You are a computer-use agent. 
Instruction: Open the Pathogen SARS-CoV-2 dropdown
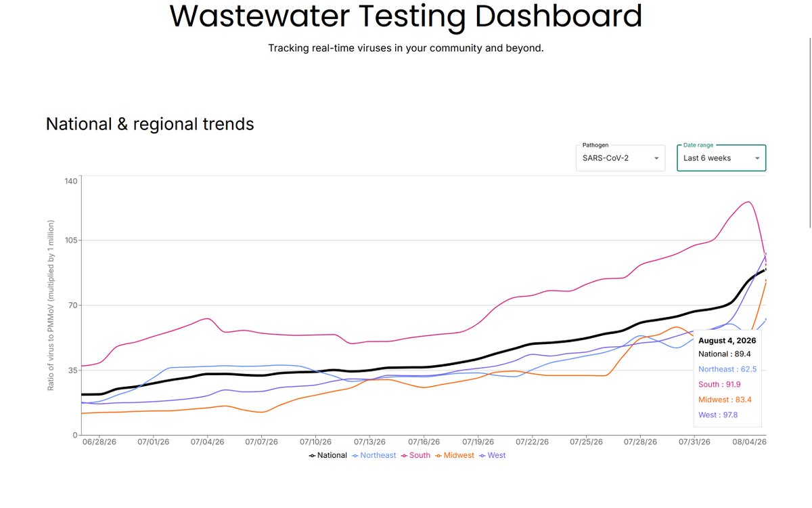pos(621,158)
